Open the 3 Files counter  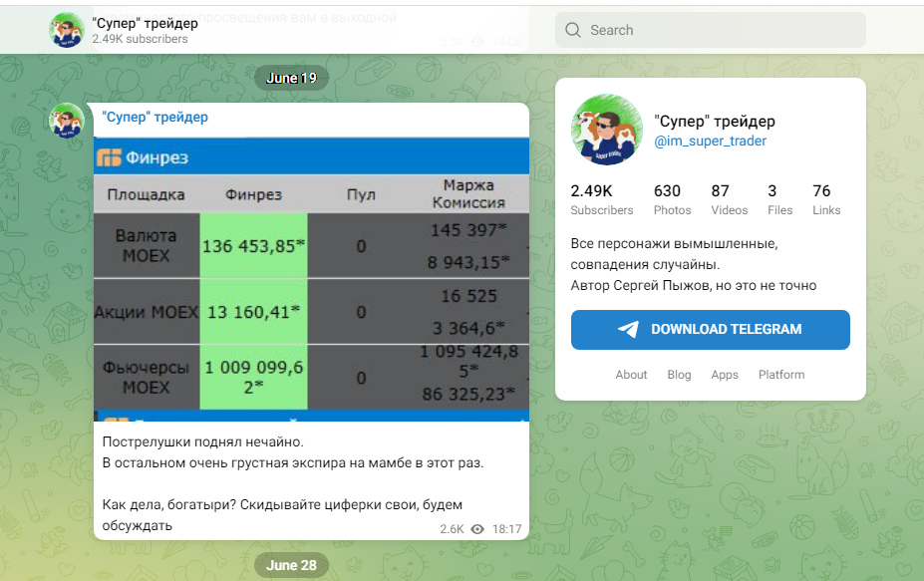(779, 199)
